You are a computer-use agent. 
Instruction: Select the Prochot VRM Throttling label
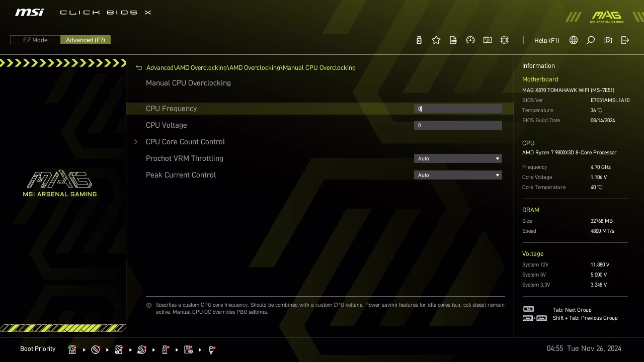(x=185, y=158)
